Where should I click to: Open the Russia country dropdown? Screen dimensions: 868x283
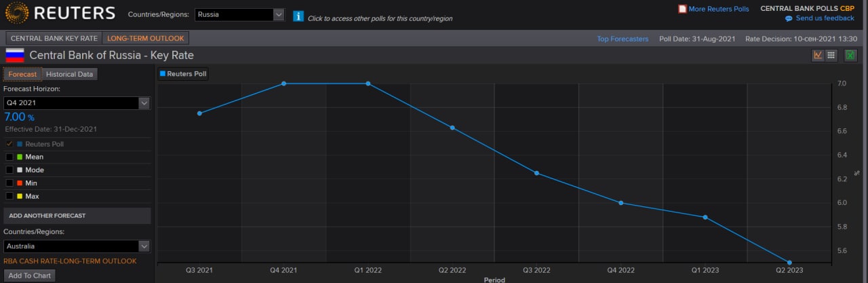pos(239,14)
